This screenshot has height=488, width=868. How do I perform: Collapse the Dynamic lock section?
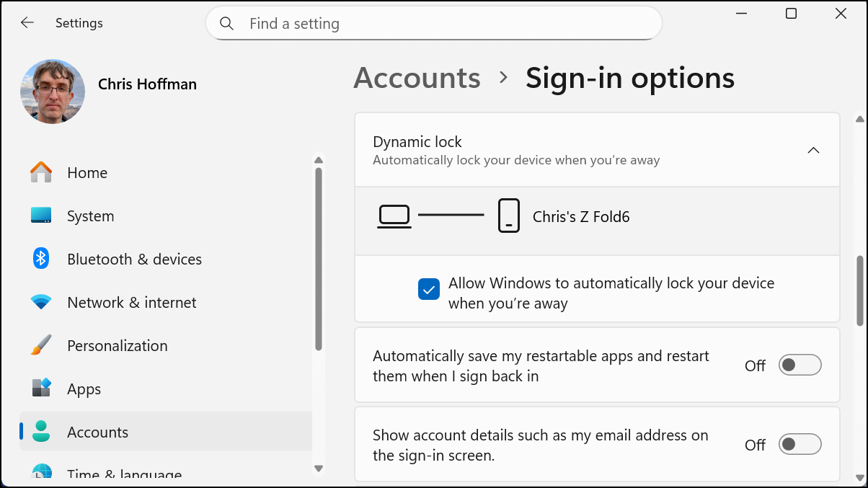[813, 150]
